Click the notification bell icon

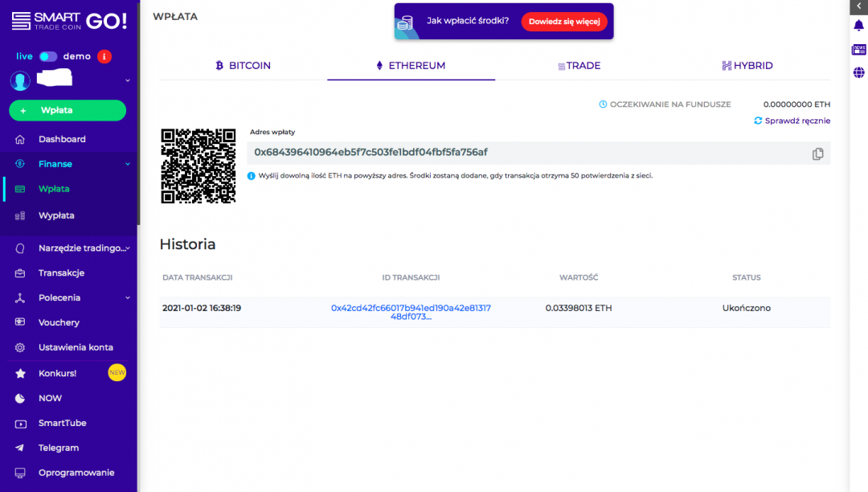coord(858,26)
